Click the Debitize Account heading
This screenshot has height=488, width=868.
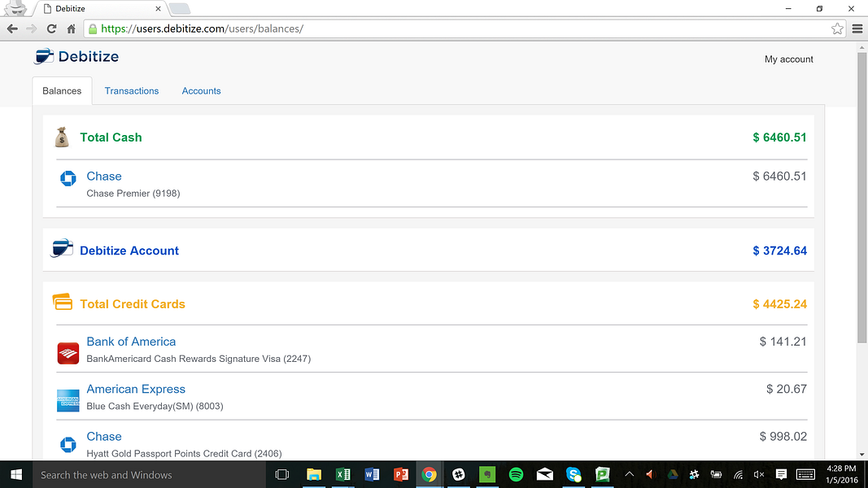point(129,251)
